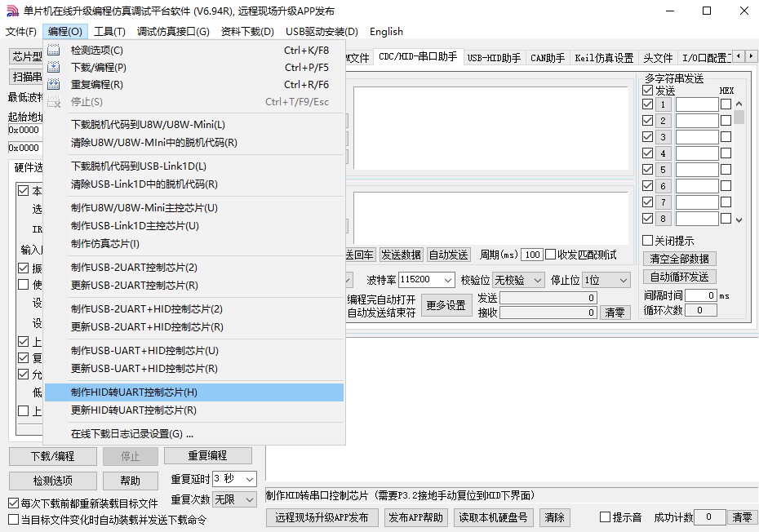This screenshot has height=532, width=759.
Task: Open the 重复次数 无限 dropdown
Action: coord(250,499)
